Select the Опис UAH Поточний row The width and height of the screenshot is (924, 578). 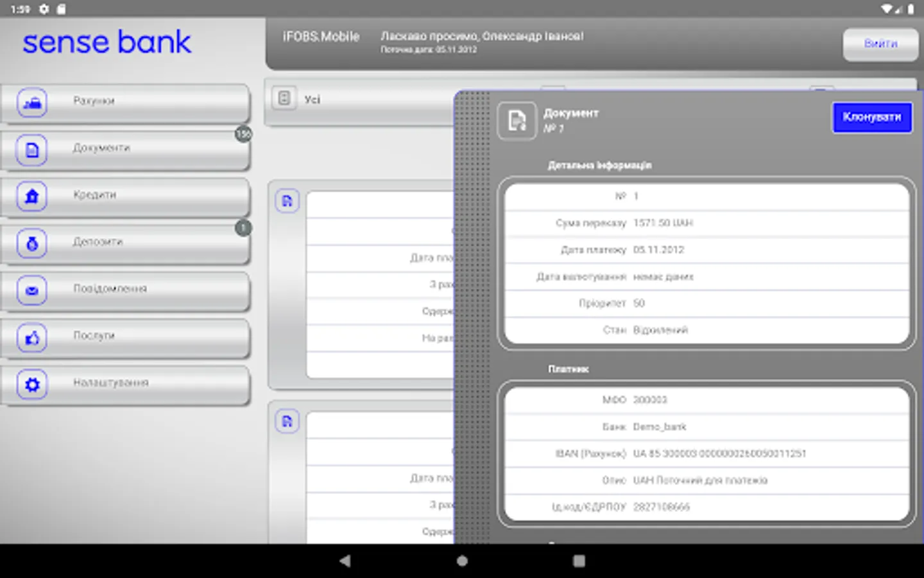pos(706,480)
